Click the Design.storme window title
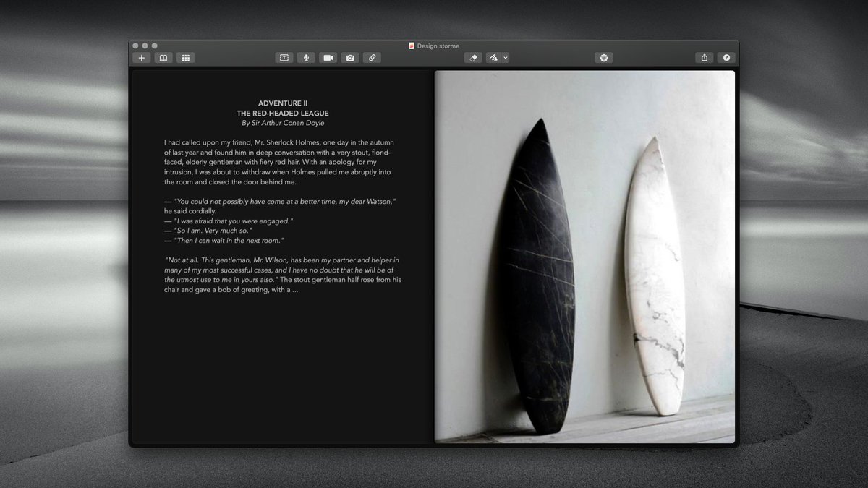868x488 pixels. pyautogui.click(x=438, y=45)
